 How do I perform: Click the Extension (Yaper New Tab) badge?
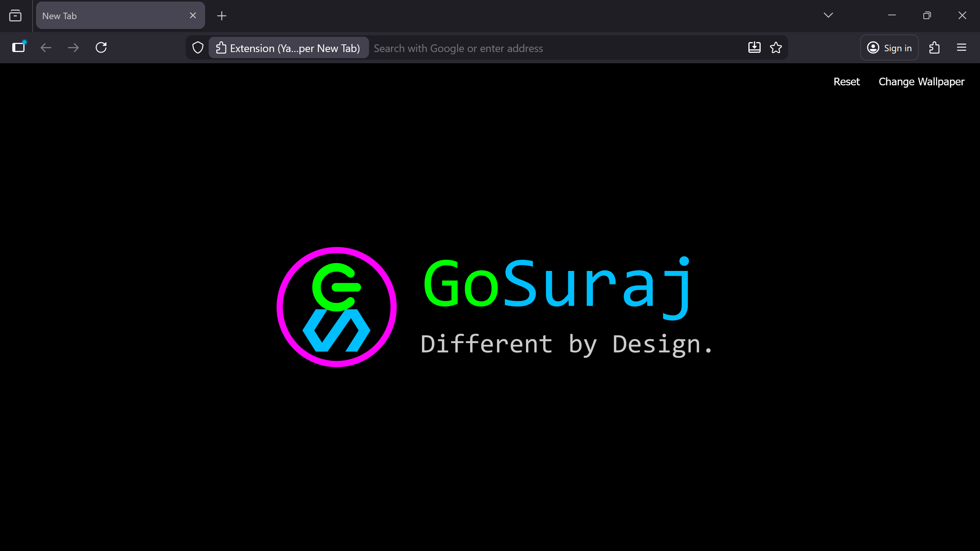point(288,47)
